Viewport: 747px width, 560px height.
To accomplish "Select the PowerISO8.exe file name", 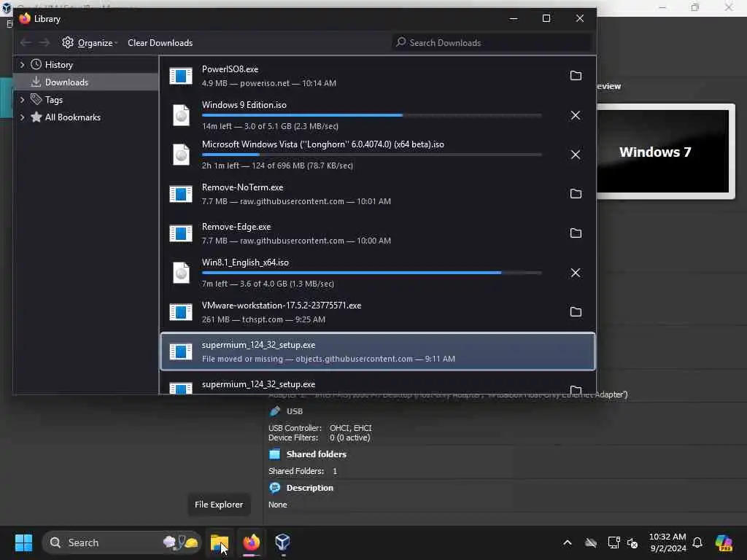I will tap(230, 69).
